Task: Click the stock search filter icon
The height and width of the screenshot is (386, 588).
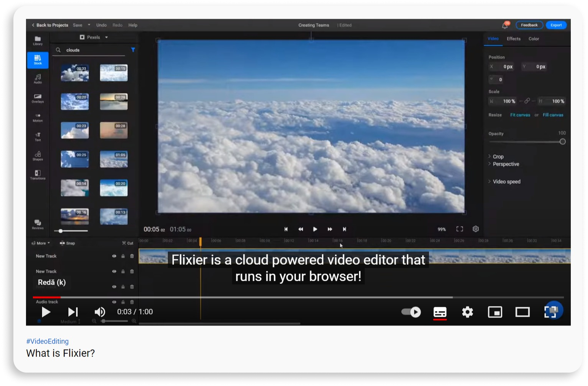Action: pyautogui.click(x=133, y=50)
